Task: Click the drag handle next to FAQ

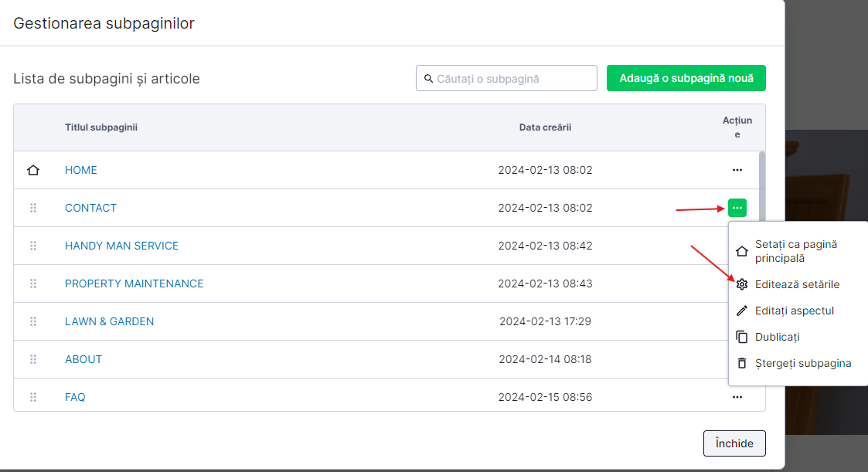Action: pos(33,397)
